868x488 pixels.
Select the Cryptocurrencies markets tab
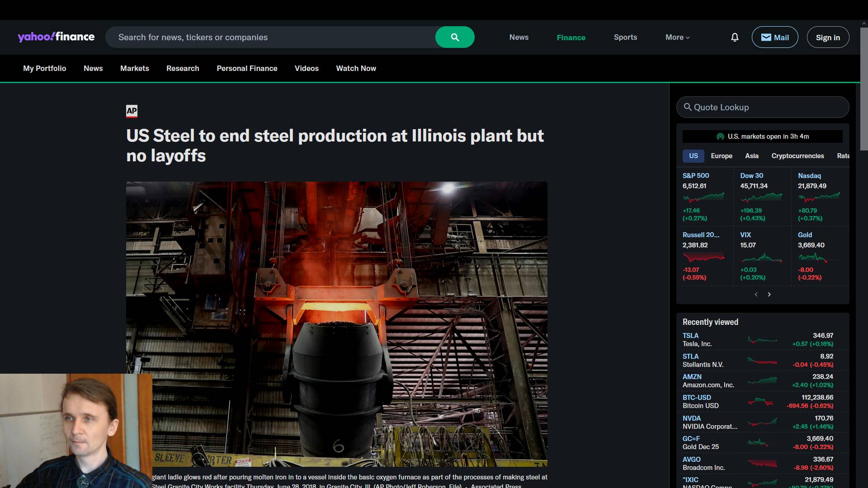point(797,156)
